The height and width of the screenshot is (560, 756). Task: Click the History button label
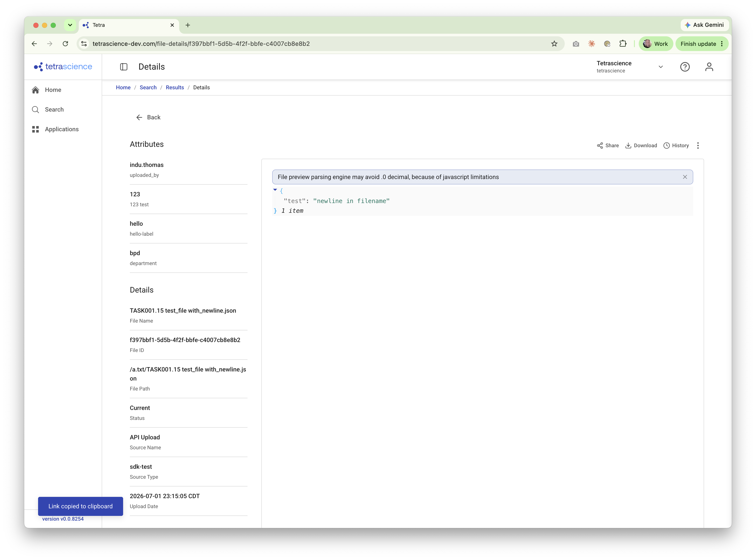pos(680,146)
